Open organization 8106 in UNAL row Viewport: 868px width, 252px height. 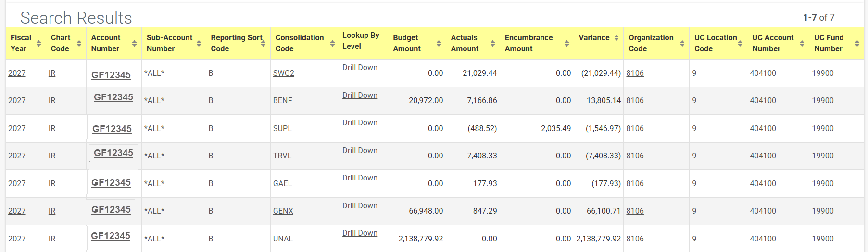click(x=635, y=239)
